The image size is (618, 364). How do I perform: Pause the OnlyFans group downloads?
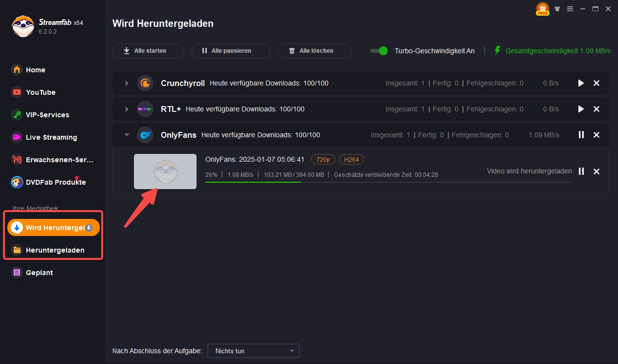point(581,135)
